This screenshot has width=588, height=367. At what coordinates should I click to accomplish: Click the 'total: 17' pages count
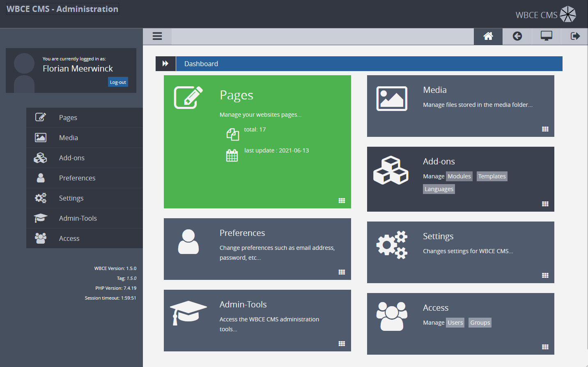pos(255,129)
